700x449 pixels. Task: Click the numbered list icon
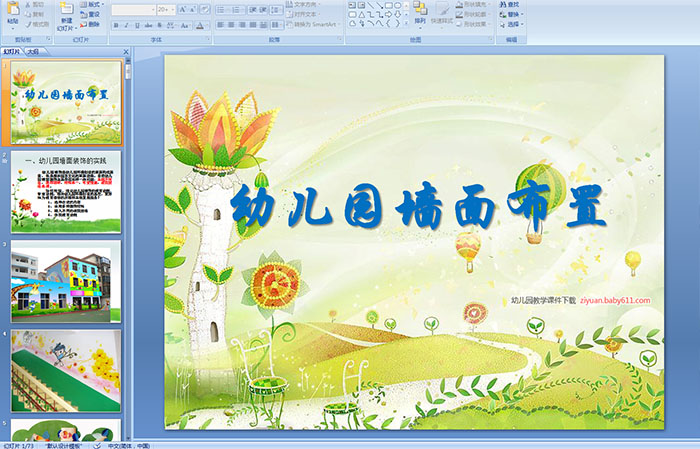[x=236, y=10]
